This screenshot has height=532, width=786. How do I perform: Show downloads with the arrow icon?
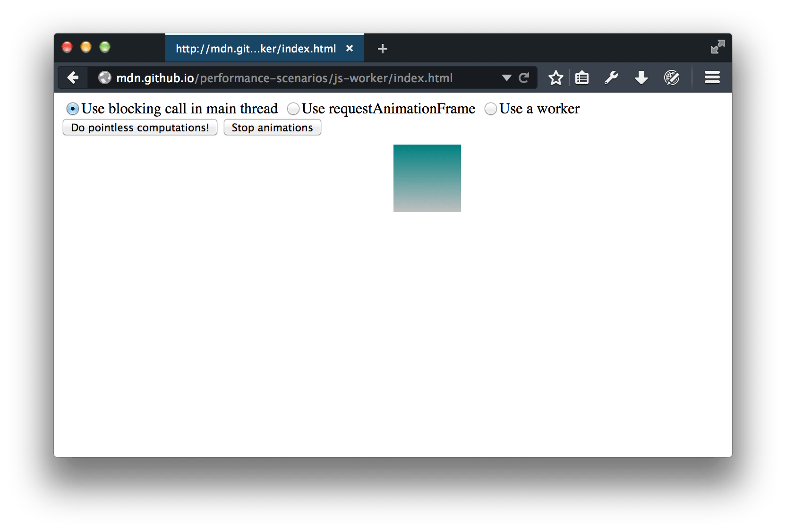641,77
